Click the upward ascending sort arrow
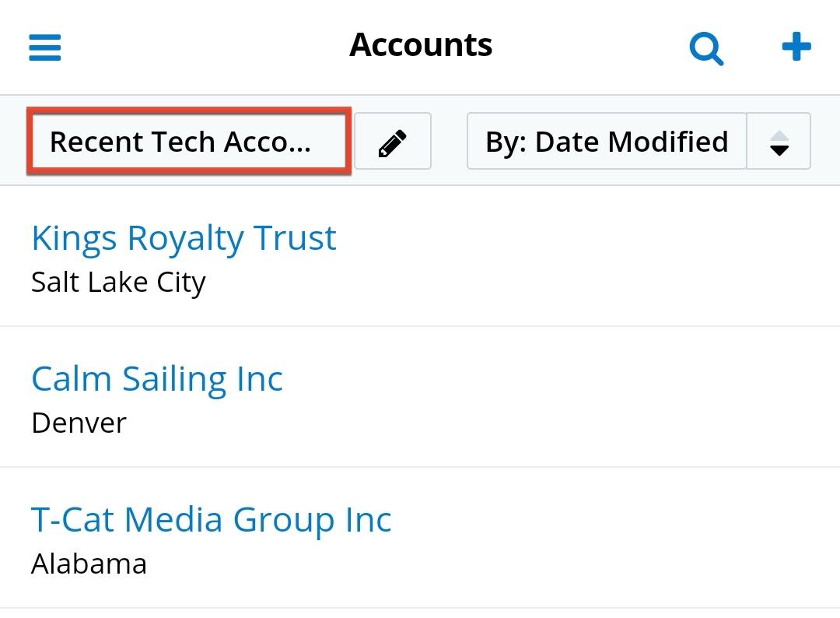The height and width of the screenshot is (618, 840). tap(779, 135)
